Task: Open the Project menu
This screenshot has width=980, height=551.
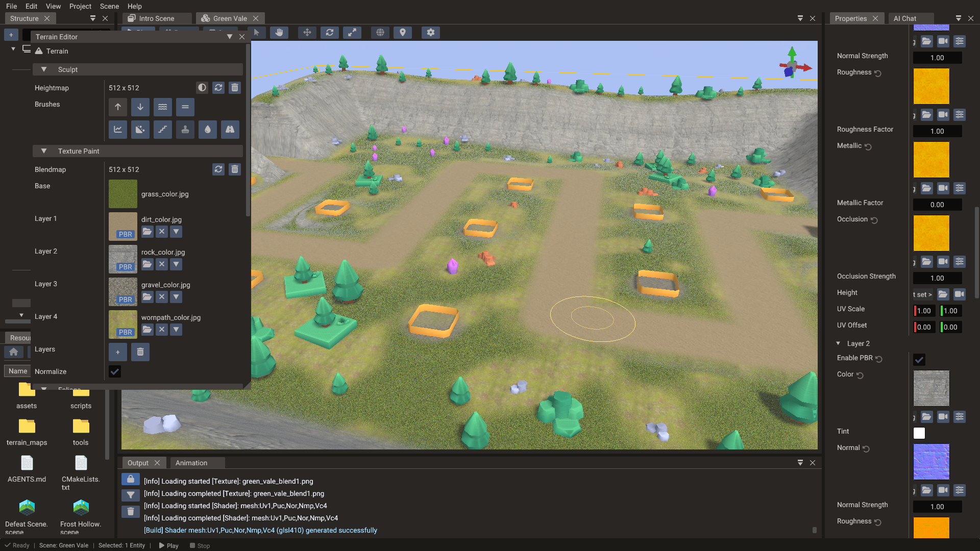Action: (80, 6)
